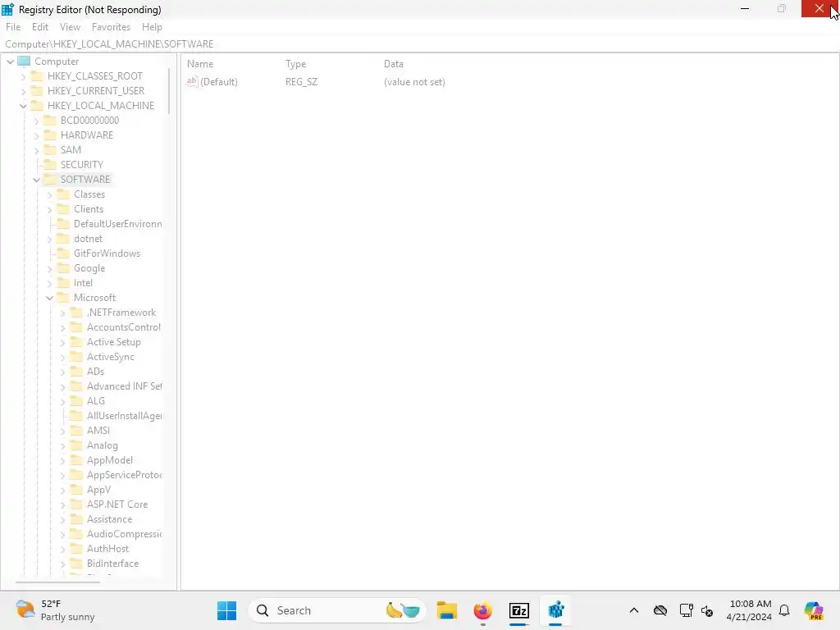The width and height of the screenshot is (840, 630).
Task: Collapse HKEY_LOCAL_MACHINE chevron
Action: (x=23, y=106)
